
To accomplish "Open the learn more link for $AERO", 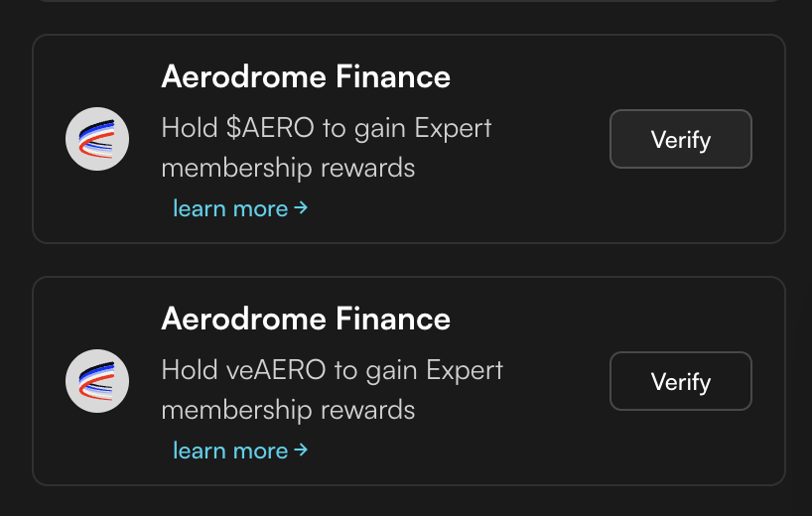I will [230, 208].
